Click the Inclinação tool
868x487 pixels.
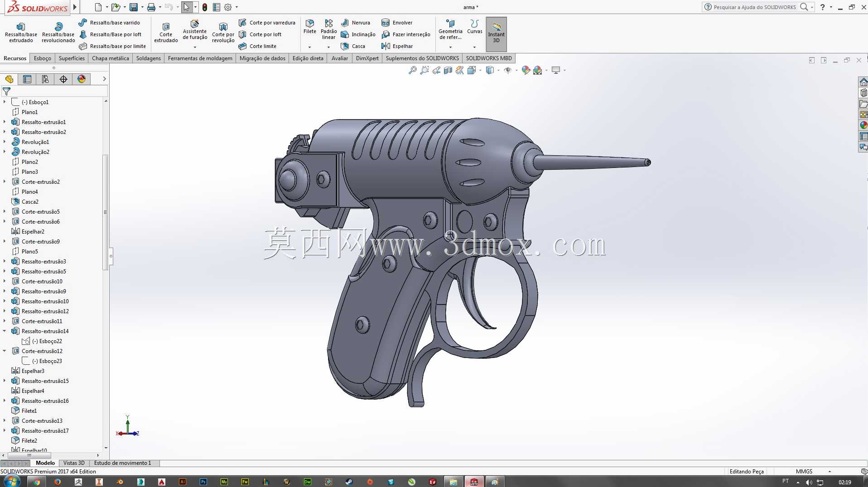[358, 34]
